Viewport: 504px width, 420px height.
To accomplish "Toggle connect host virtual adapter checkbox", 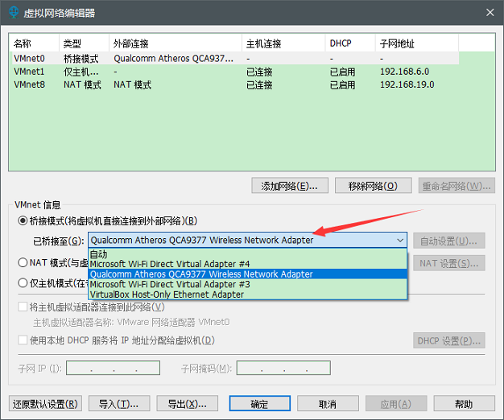I will (23, 307).
